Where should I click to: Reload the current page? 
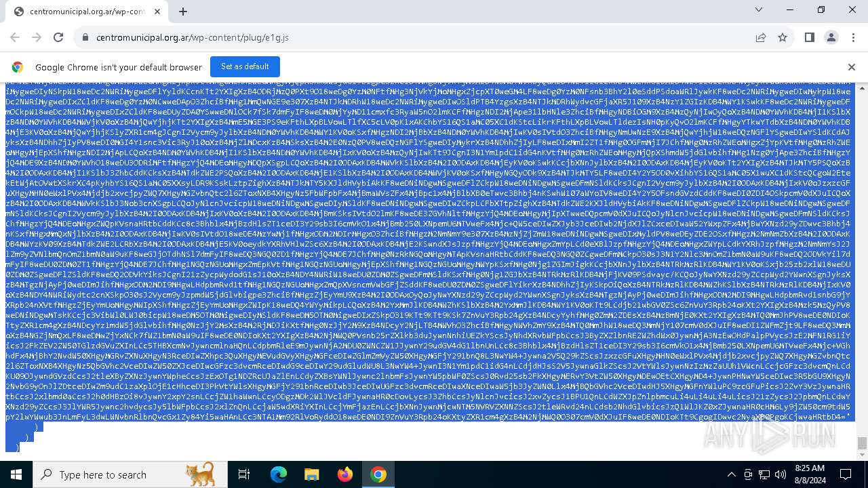pyautogui.click(x=58, y=37)
